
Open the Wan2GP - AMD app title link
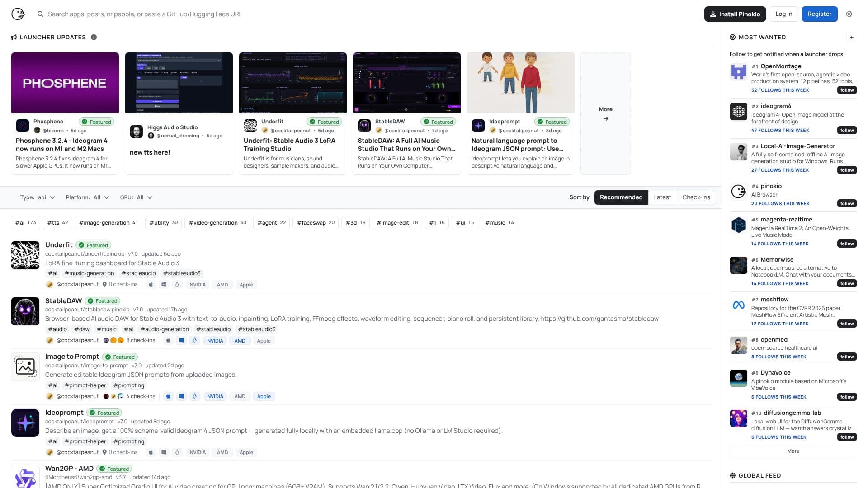69,469
